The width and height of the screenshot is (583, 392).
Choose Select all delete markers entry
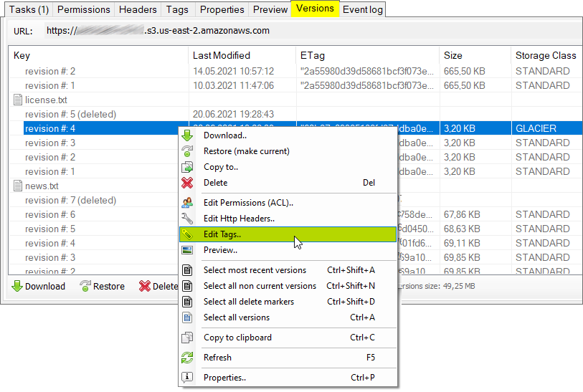point(288,302)
